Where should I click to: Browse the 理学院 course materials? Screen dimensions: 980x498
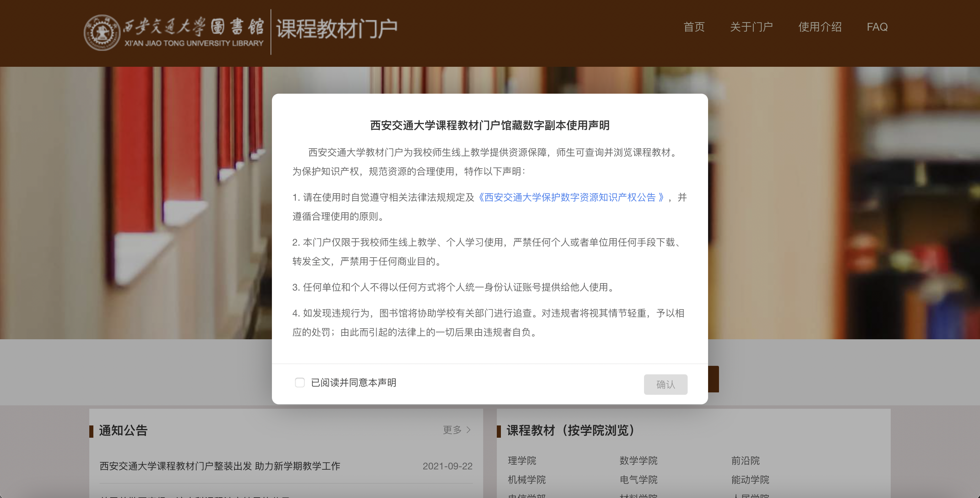point(522,460)
